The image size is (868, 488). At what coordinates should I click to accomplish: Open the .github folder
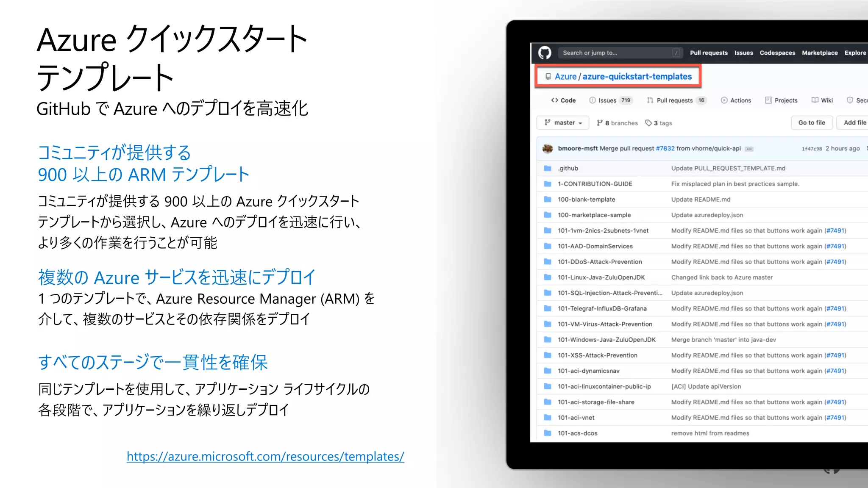pos(568,169)
